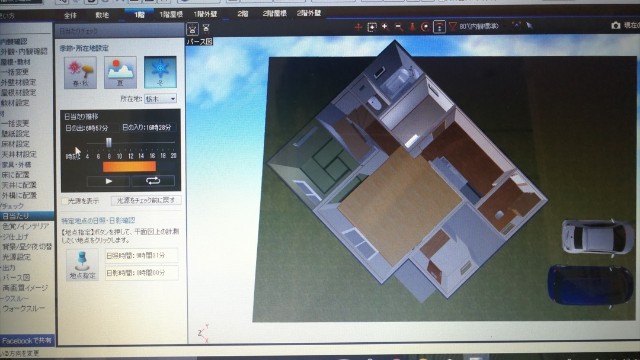Click the highlighted viewpoint height icon
The width and height of the screenshot is (640, 360).
[x=439, y=27]
